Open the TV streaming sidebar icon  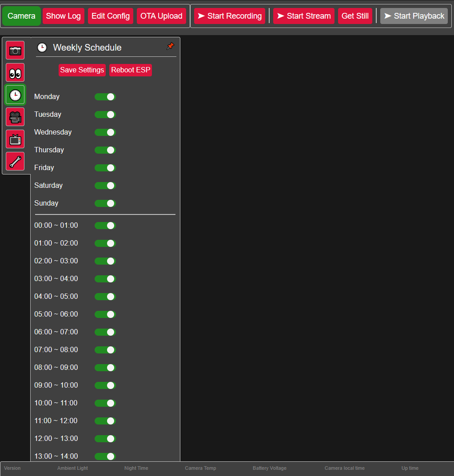click(15, 139)
